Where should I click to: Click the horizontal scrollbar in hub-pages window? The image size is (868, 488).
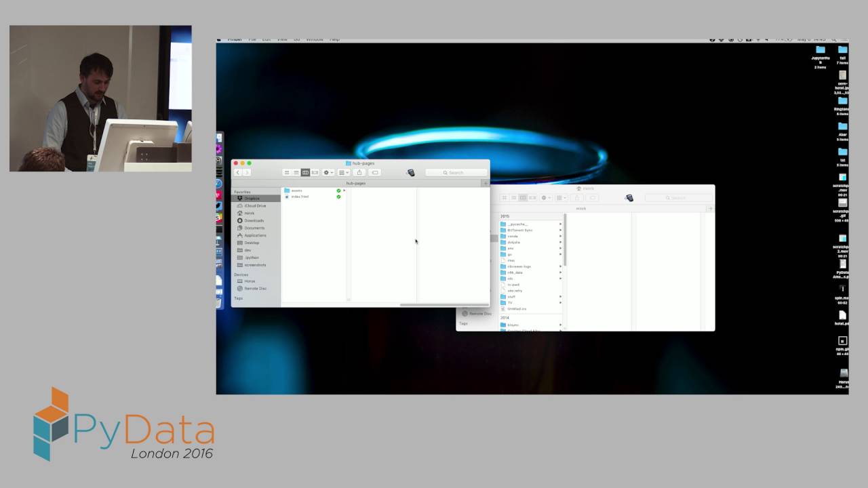(x=443, y=305)
